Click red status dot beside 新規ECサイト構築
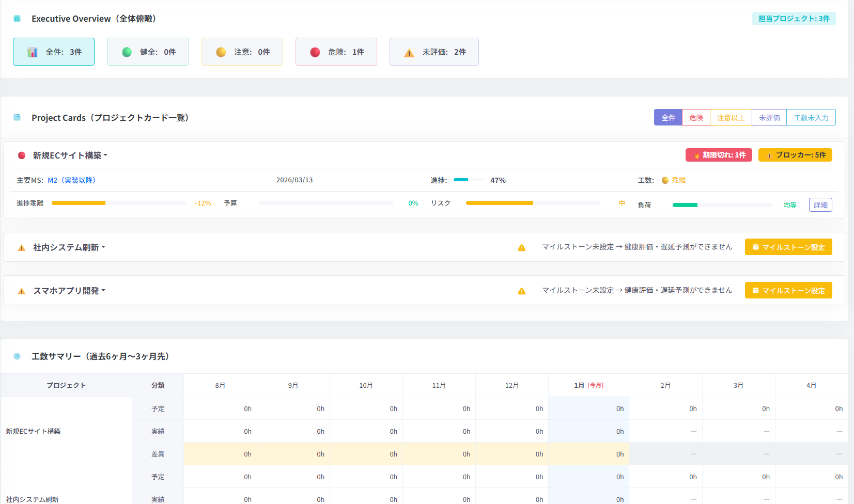 pyautogui.click(x=22, y=155)
